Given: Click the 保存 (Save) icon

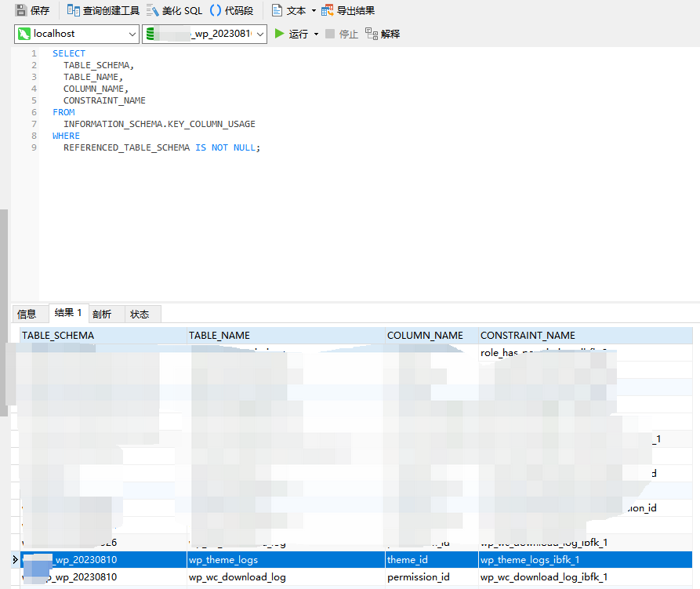Looking at the screenshot, I should tap(21, 11).
